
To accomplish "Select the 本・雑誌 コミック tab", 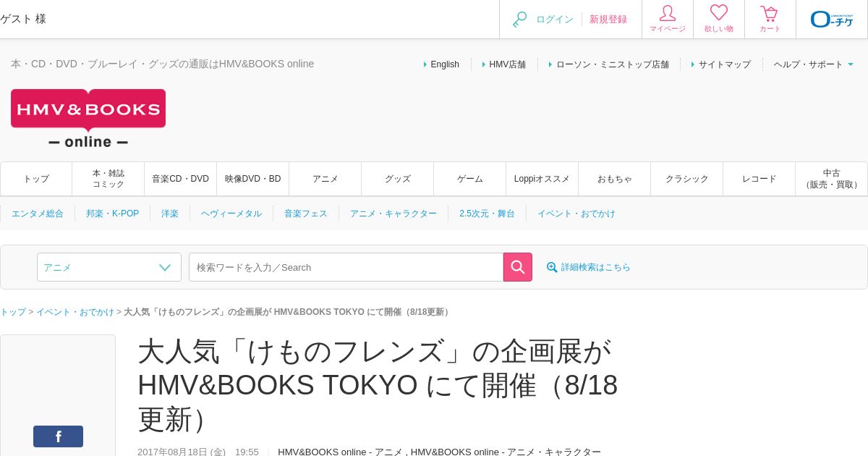I will (x=109, y=179).
